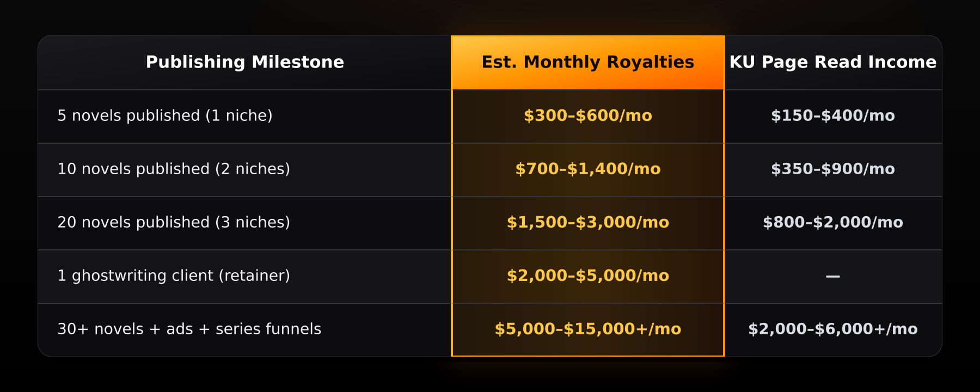Screen dimensions: 980x392
Task: Click the Publishing Milestone column header
Action: [245, 63]
